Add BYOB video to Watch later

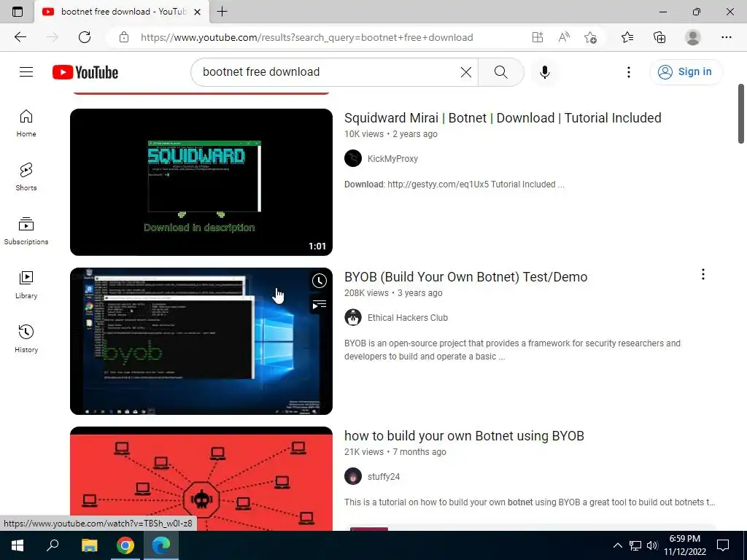point(320,281)
